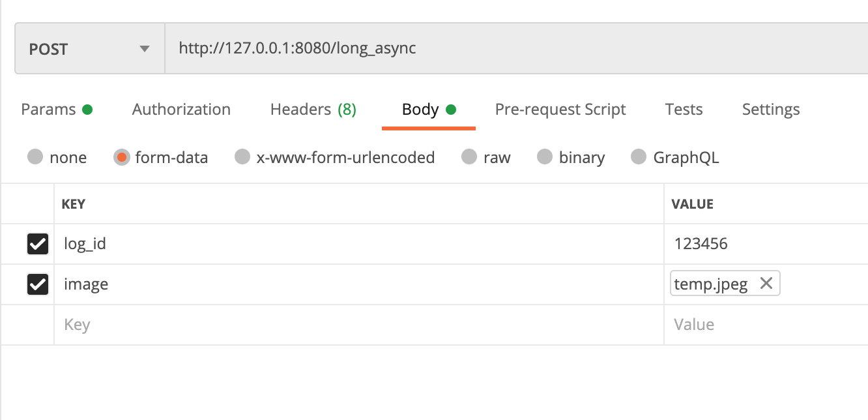Remove the temp.jpeg attached file
The image size is (868, 420).
[x=767, y=283]
